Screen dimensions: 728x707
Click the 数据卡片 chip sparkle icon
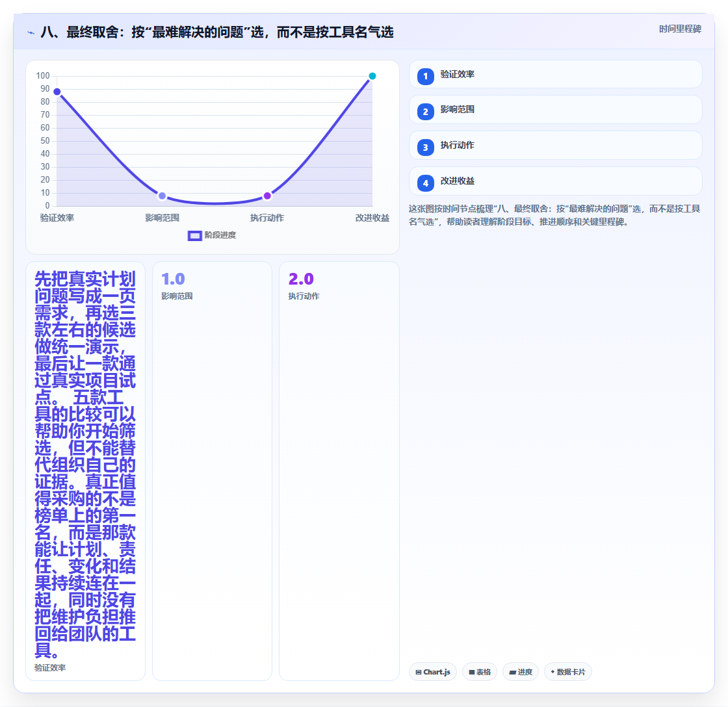tap(552, 672)
